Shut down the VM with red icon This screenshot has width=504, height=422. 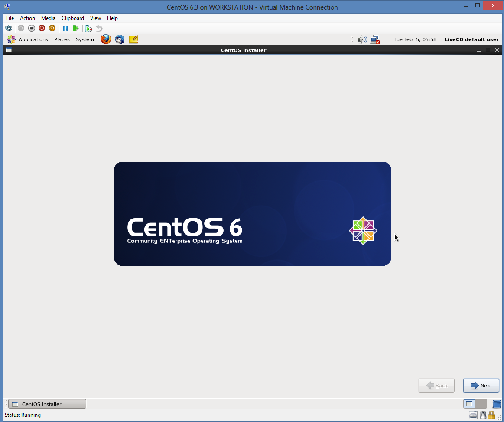click(x=42, y=28)
